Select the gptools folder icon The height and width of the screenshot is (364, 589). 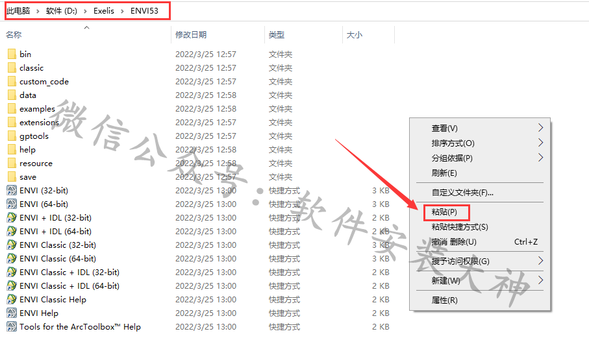pos(12,136)
